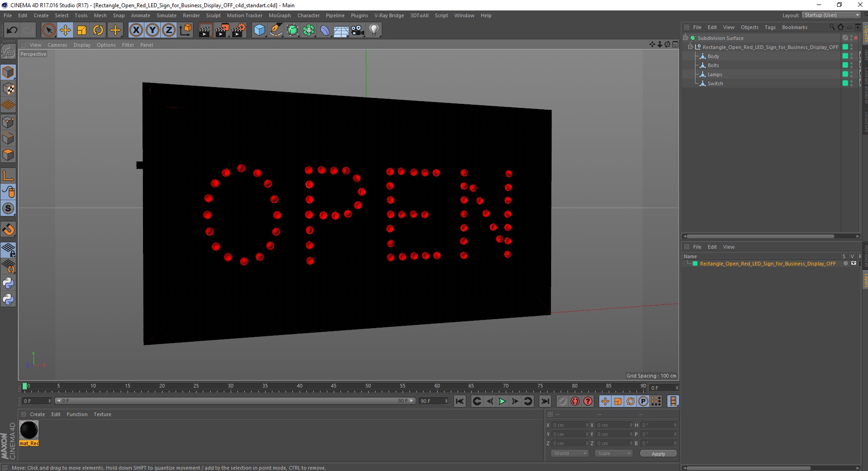Screen dimensions: 868x471
Task: Open the Layout Startup dropdown
Action: point(831,15)
